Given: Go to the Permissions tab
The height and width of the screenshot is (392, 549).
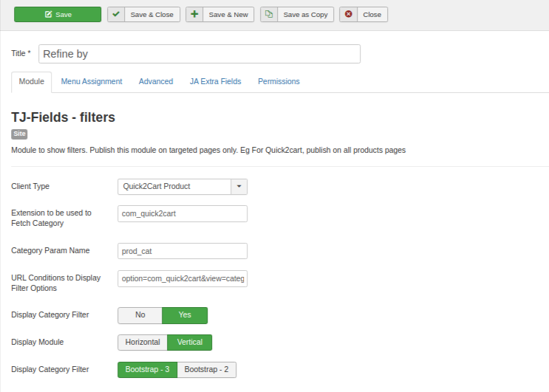Looking at the screenshot, I should point(279,81).
